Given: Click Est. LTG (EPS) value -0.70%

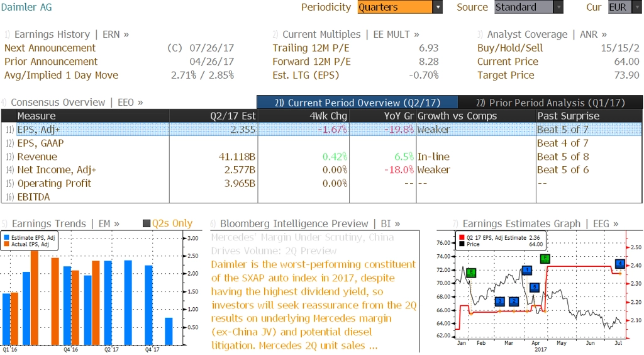Looking at the screenshot, I should pyautogui.click(x=424, y=75).
